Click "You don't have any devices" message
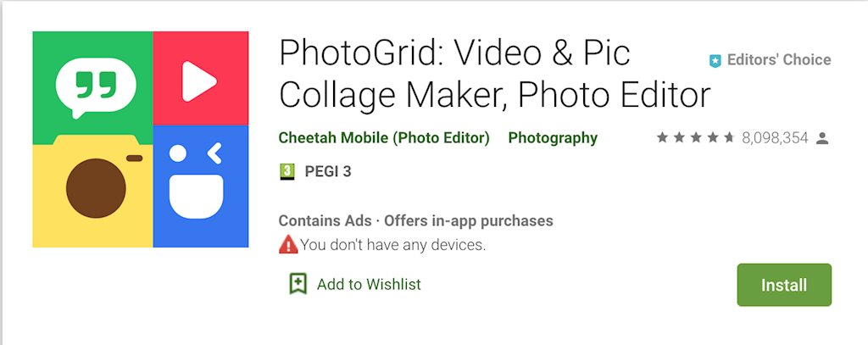This screenshot has width=868, height=345. pos(392,245)
